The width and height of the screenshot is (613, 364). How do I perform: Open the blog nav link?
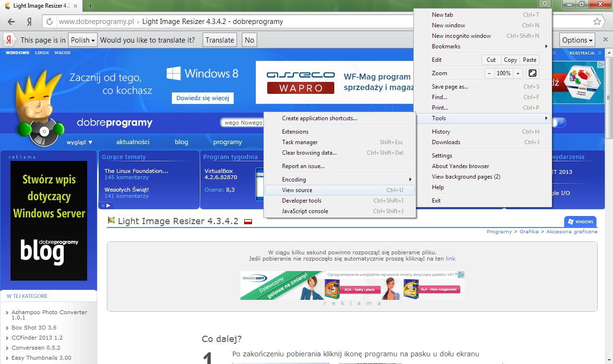pyautogui.click(x=182, y=142)
